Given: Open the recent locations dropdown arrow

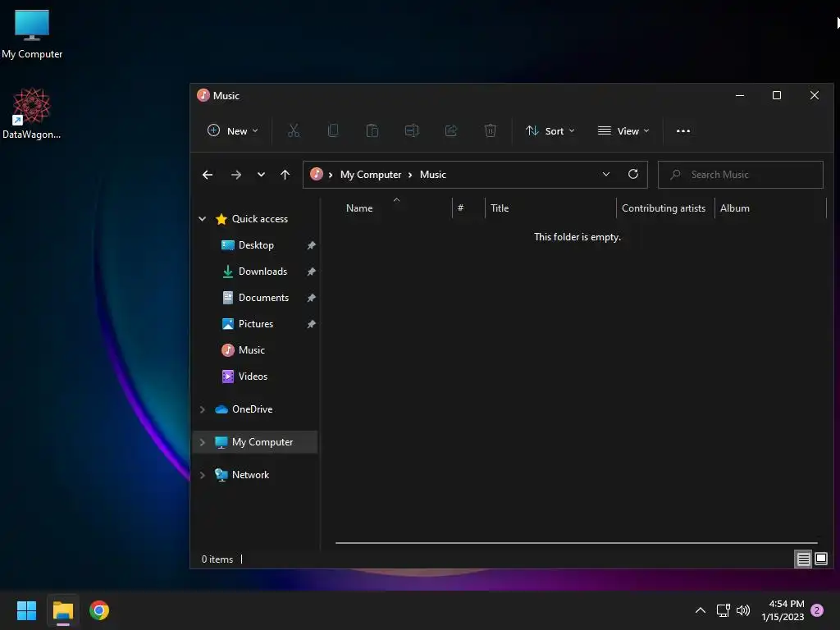Looking at the screenshot, I should pos(261,175).
